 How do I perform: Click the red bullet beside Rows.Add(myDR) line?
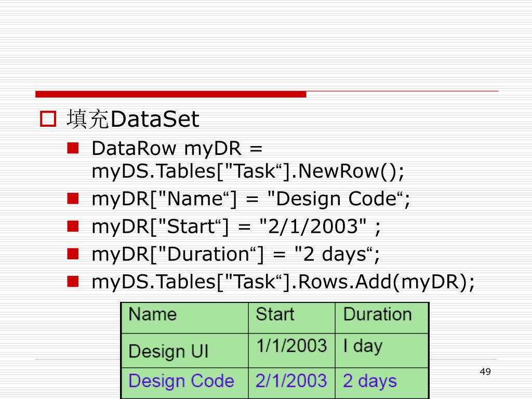[73, 281]
